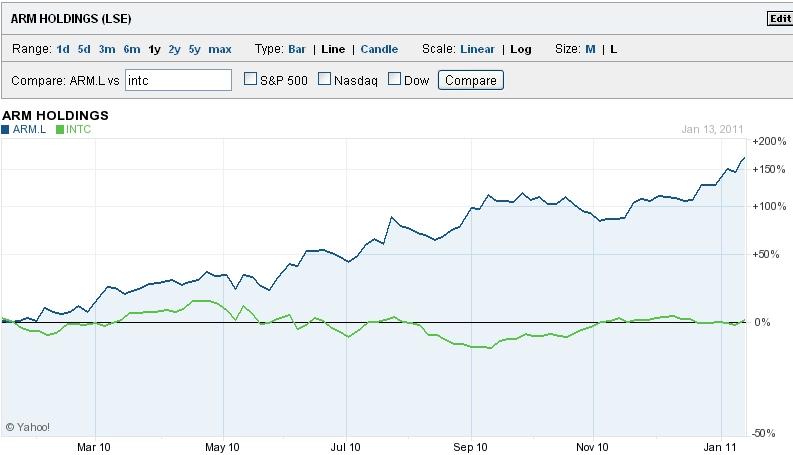Select the 5y range option
The width and height of the screenshot is (793, 455).
(195, 50)
